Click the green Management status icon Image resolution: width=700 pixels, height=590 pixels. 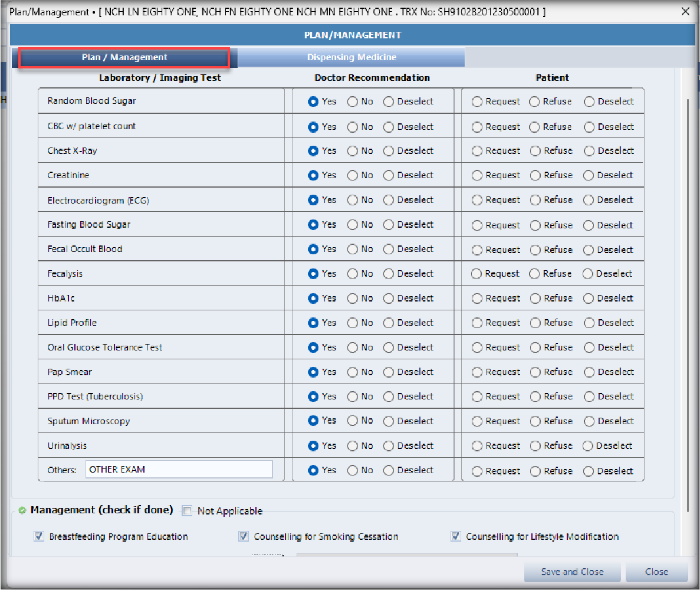click(22, 510)
